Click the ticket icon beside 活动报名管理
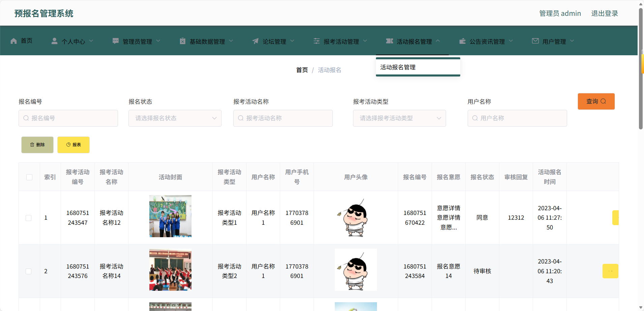644x311 pixels. click(x=389, y=41)
